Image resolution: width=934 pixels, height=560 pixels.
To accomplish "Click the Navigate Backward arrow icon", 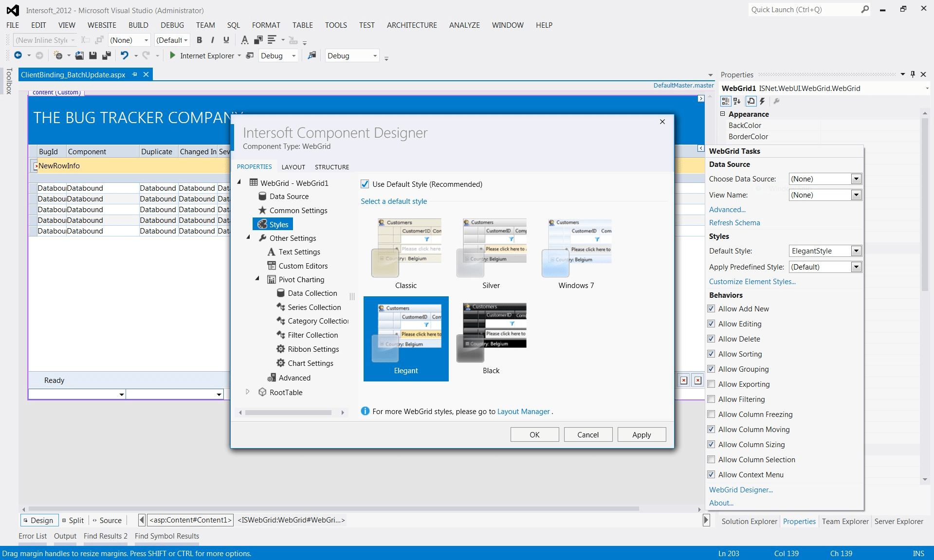I will point(18,56).
